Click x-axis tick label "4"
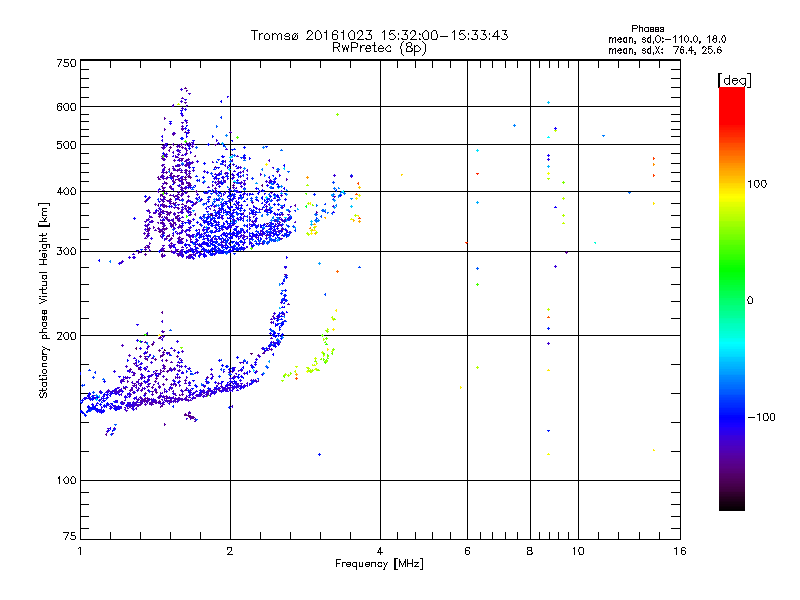The height and width of the screenshot is (600, 800). pos(380,551)
